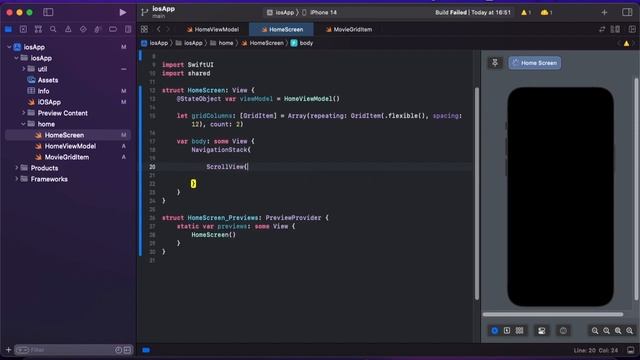This screenshot has width=640, height=360.
Task: Collapse the home folder
Action: tap(24, 124)
